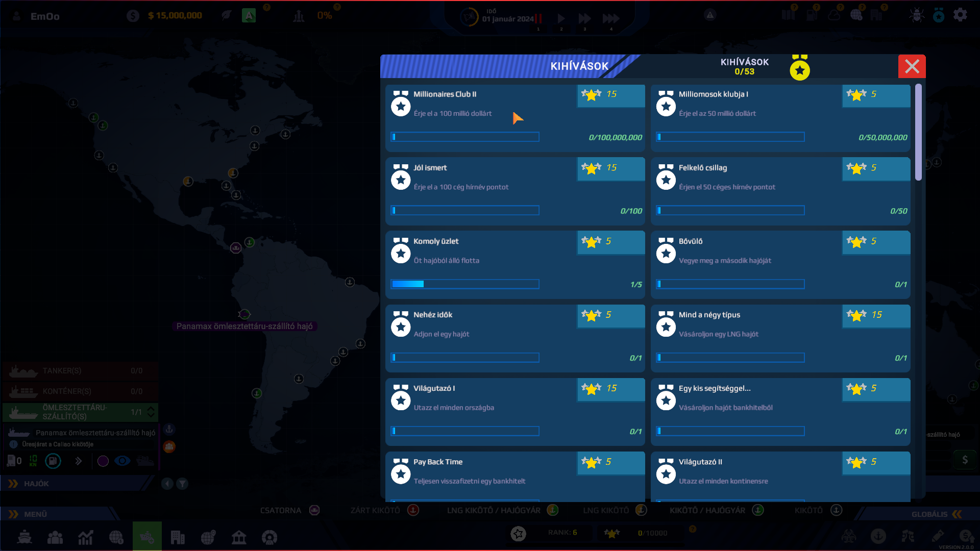Open the statistics chart menu icon
Image resolution: width=980 pixels, height=551 pixels.
86,537
